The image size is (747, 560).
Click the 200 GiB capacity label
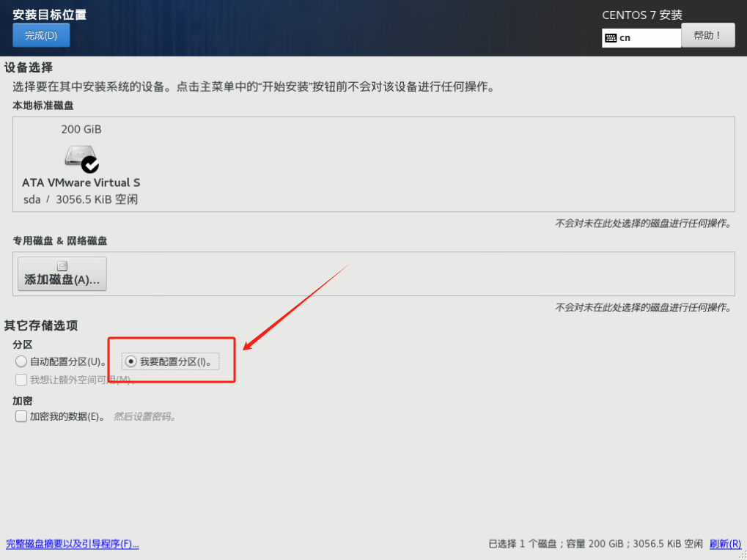(x=81, y=130)
